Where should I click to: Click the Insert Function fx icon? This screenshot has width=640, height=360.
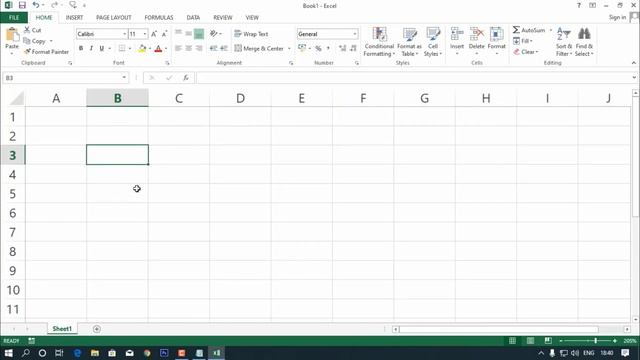(186, 78)
